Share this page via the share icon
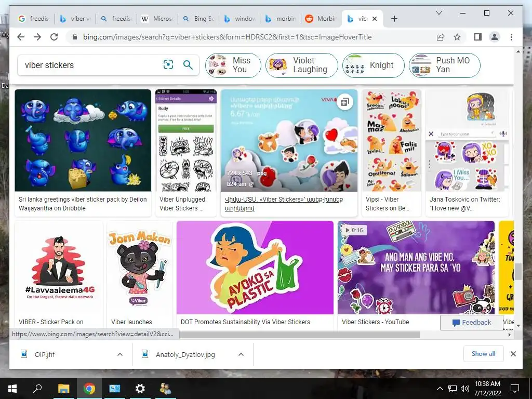 (441, 37)
